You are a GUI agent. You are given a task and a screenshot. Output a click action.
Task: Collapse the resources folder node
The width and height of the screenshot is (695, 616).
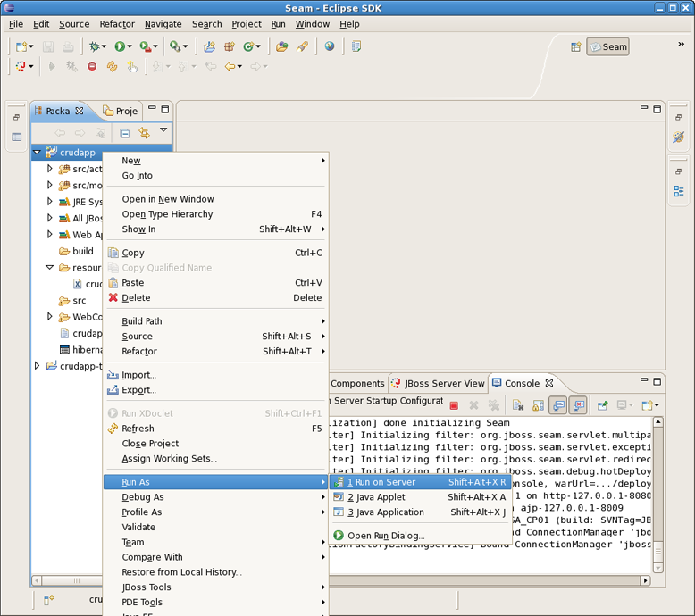click(x=50, y=267)
